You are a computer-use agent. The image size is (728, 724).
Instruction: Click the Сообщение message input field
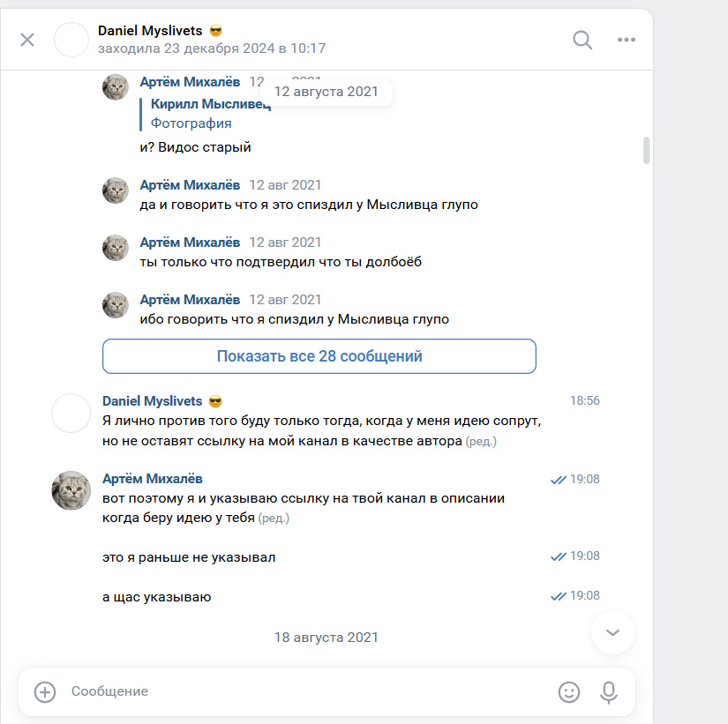pyautogui.click(x=300, y=692)
